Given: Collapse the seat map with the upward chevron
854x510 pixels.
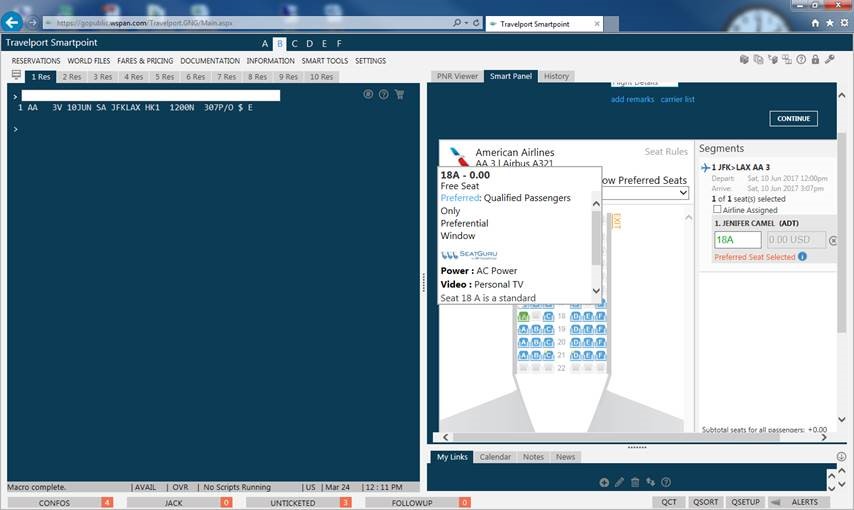Looking at the screenshot, I should coord(688,217).
